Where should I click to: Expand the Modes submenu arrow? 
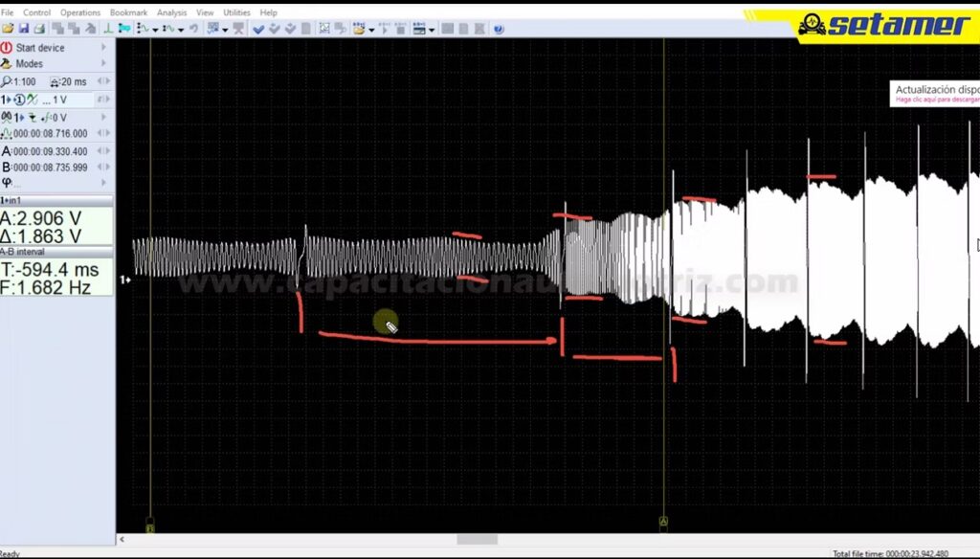103,64
